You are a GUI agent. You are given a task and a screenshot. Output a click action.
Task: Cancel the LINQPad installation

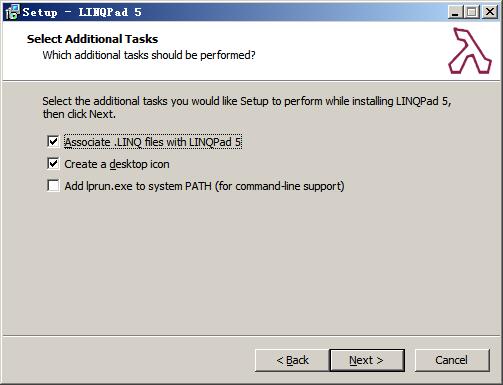coord(452,360)
